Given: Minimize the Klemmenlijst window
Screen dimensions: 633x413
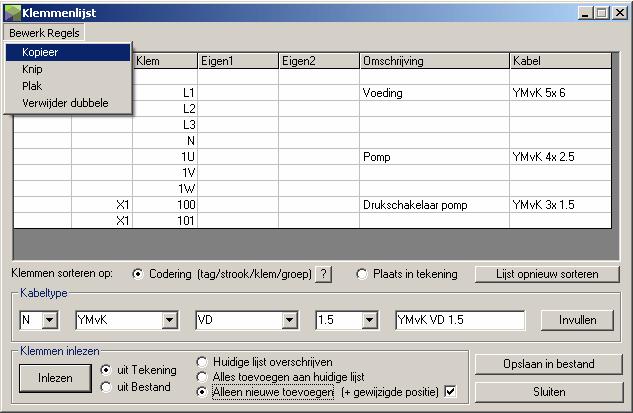Looking at the screenshot, I should (x=585, y=13).
